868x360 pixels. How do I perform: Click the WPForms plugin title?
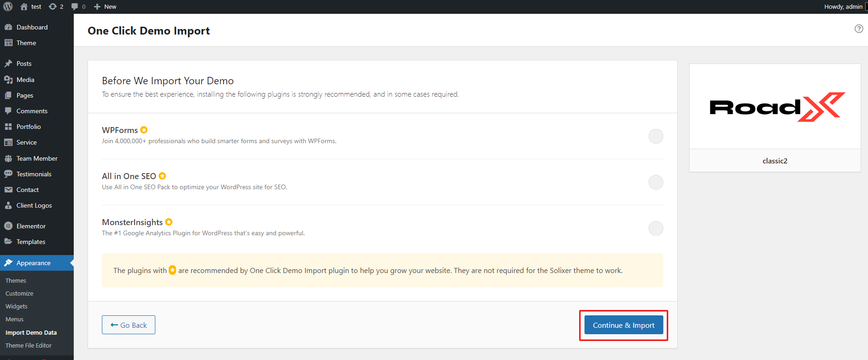[120, 130]
